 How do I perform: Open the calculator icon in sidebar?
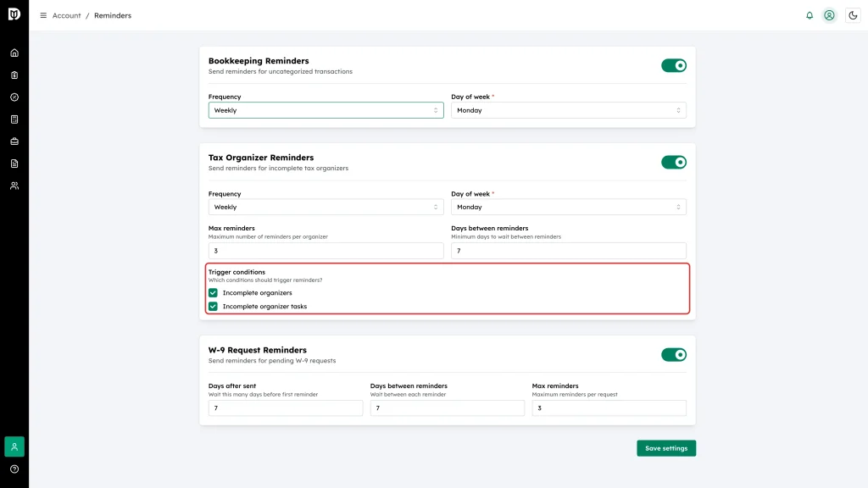coord(14,119)
